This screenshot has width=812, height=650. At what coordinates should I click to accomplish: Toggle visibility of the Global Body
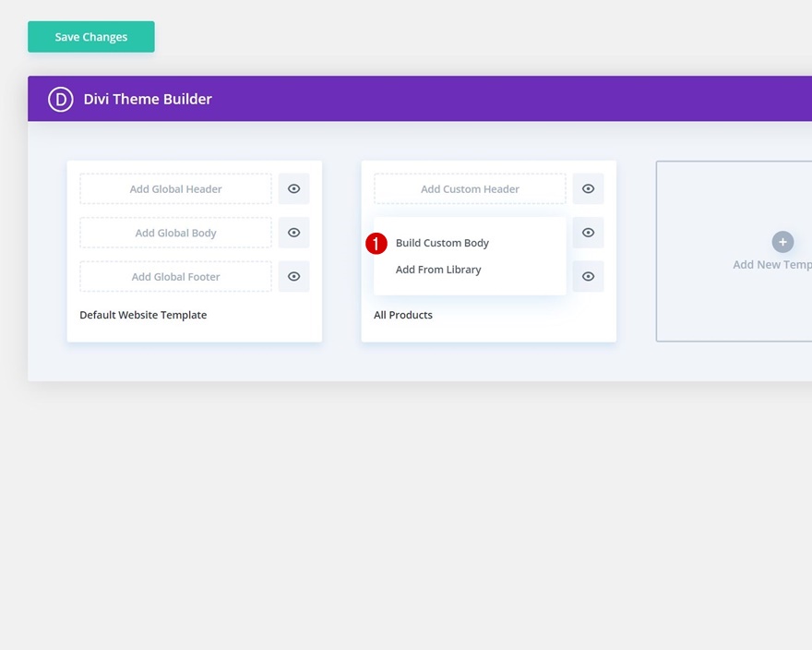(x=293, y=233)
